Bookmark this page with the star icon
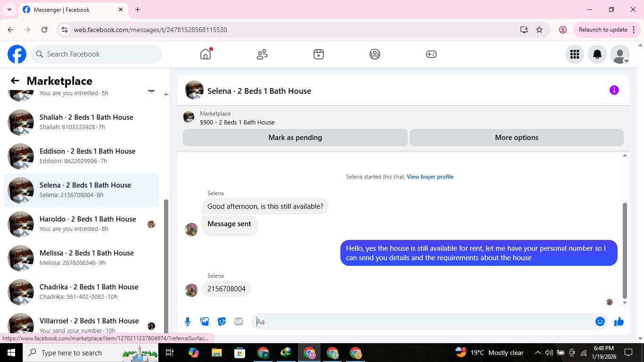The height and width of the screenshot is (362, 644). coord(539,30)
